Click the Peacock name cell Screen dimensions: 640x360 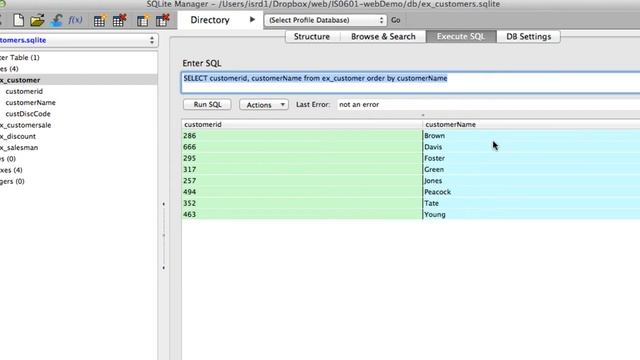tap(531, 192)
